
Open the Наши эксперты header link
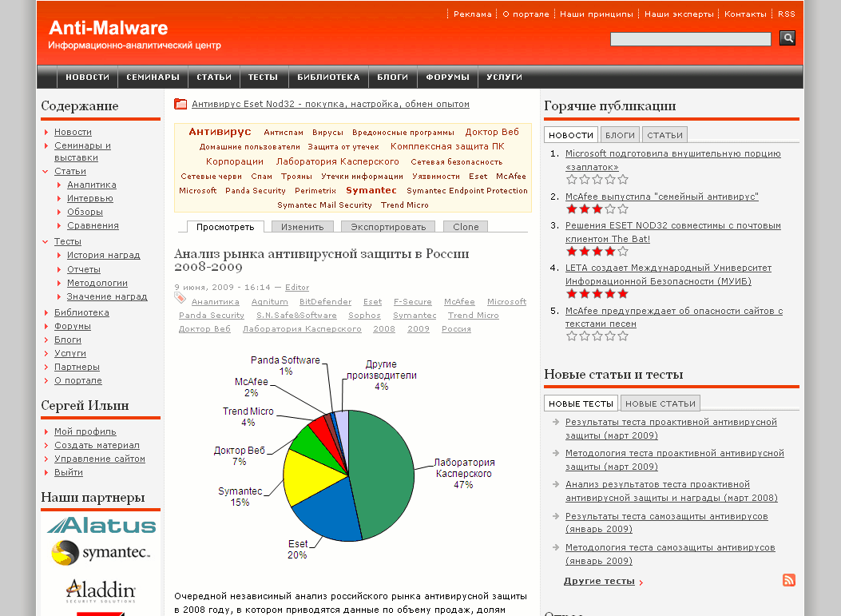pos(679,14)
